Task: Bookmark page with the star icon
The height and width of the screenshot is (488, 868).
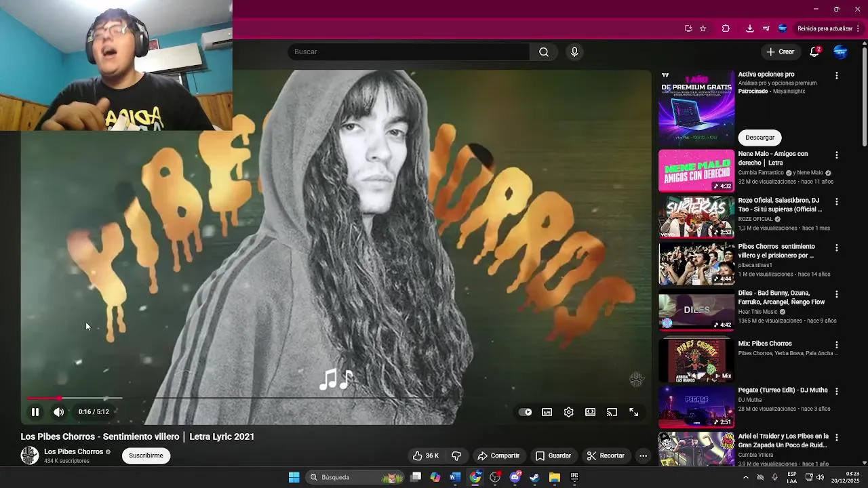Action: click(x=703, y=28)
